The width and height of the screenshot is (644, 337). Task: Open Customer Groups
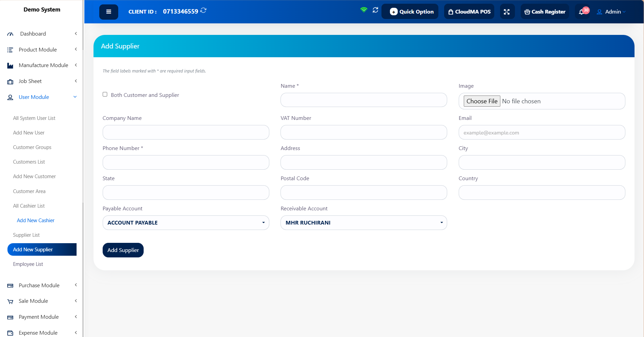point(32,147)
